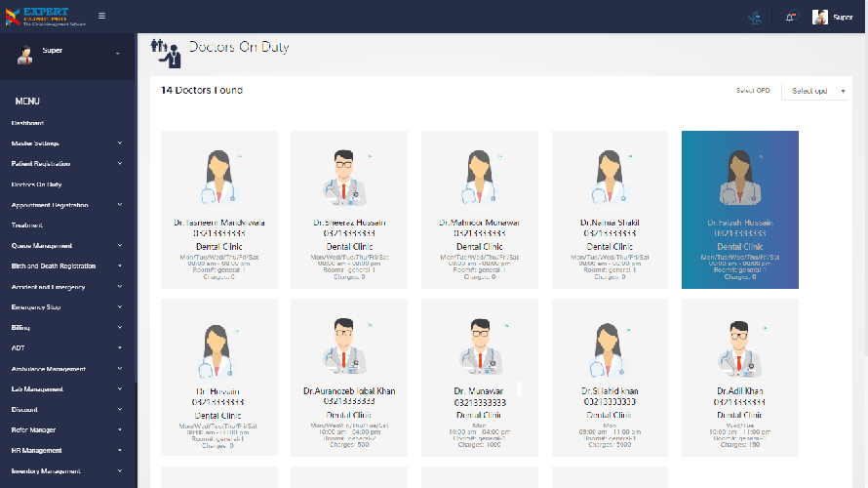The height and width of the screenshot is (488, 868).
Task: Click the hamburger menu toggle icon
Action: click(x=102, y=16)
